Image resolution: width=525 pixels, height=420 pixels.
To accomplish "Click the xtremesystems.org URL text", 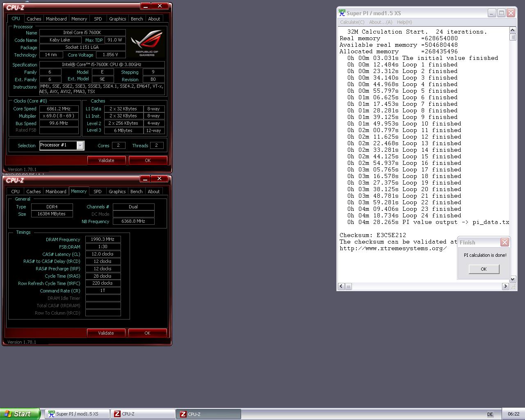I will [393, 248].
